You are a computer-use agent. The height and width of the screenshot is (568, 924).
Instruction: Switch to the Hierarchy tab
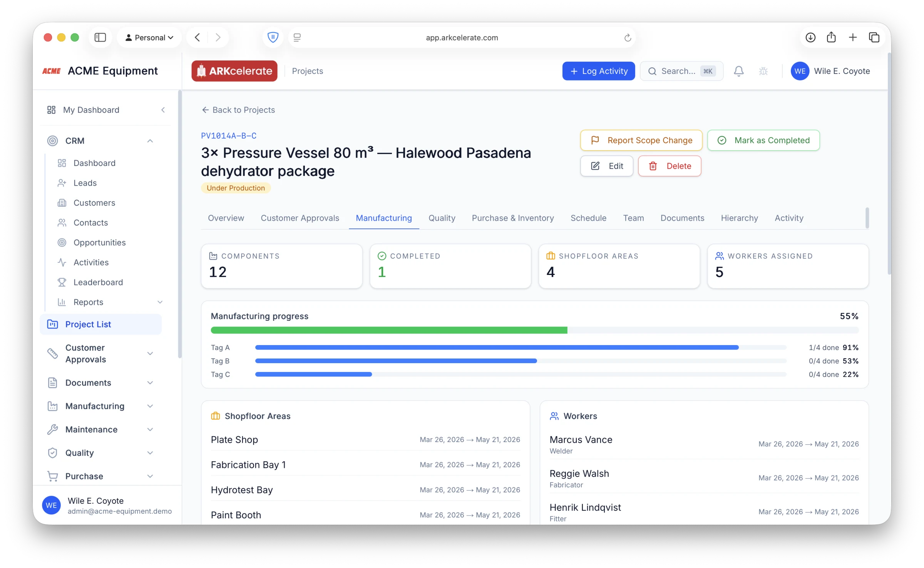739,218
